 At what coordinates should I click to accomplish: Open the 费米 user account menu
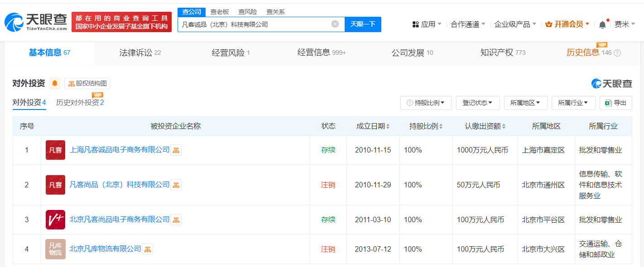point(625,24)
